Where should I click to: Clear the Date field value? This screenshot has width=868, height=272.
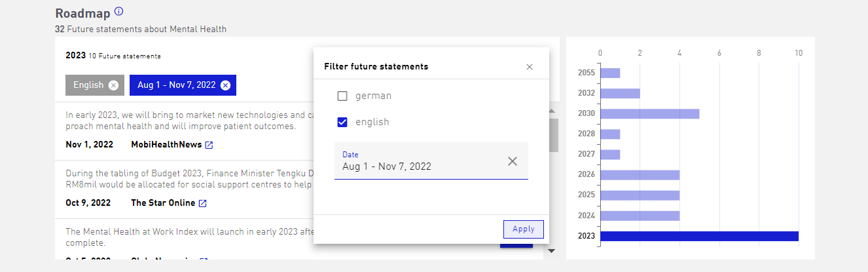coord(513,161)
